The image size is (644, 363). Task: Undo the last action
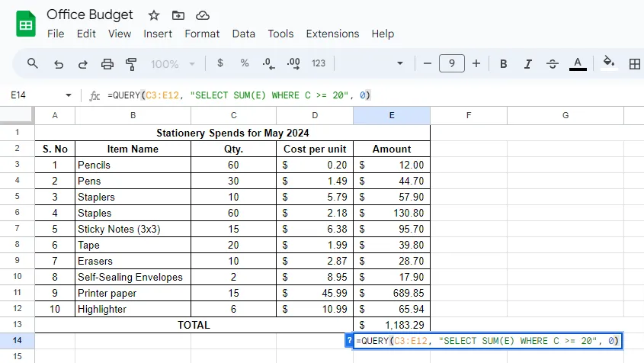pos(59,64)
